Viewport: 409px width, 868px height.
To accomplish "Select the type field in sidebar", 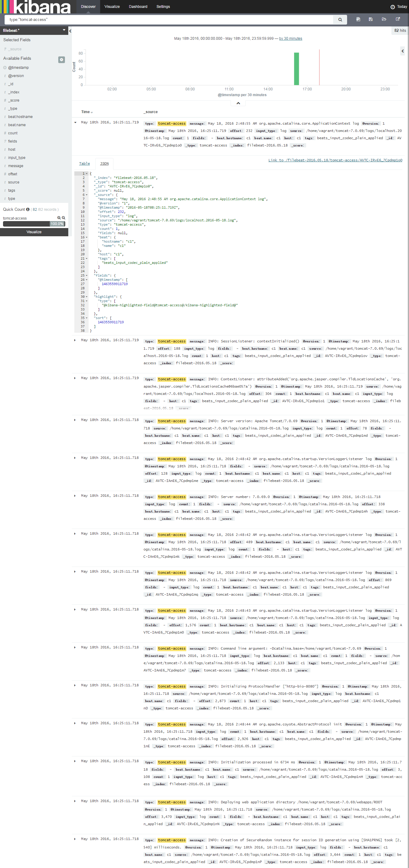I will [12, 199].
